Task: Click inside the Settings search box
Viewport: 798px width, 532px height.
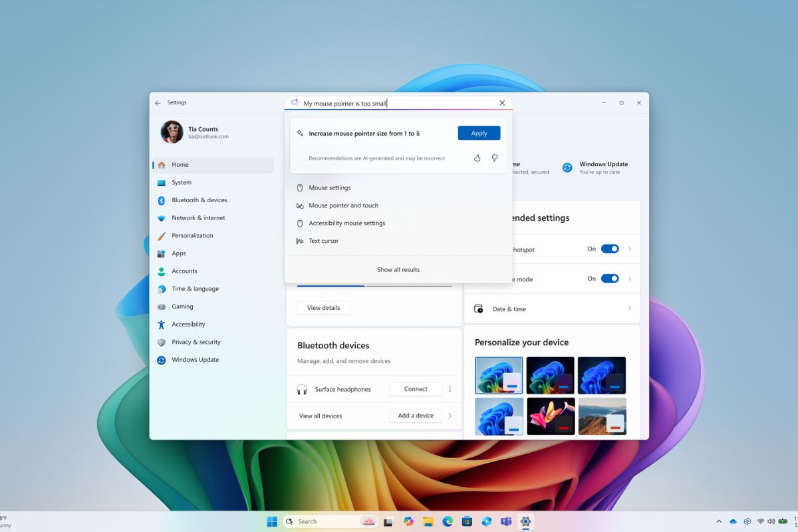Action: [x=399, y=103]
